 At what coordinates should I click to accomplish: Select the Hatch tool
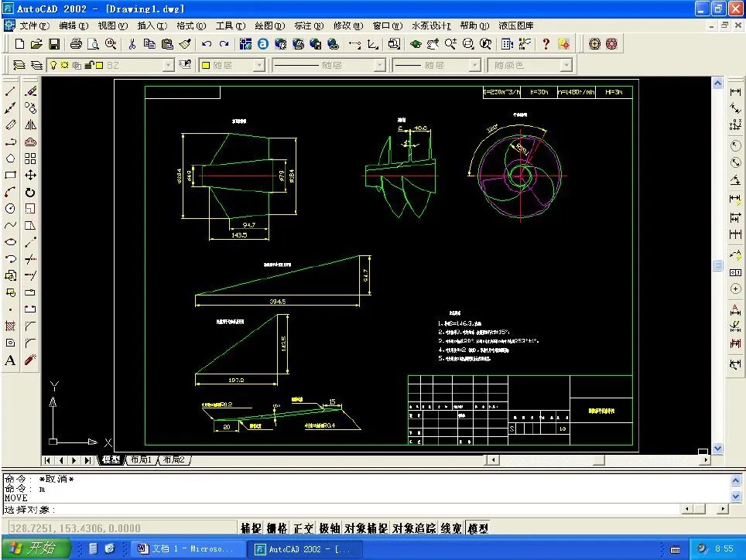click(x=10, y=326)
